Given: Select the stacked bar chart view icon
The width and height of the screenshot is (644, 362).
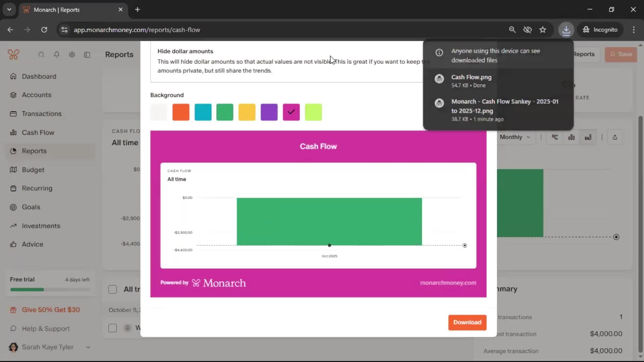Looking at the screenshot, I should click(x=588, y=137).
